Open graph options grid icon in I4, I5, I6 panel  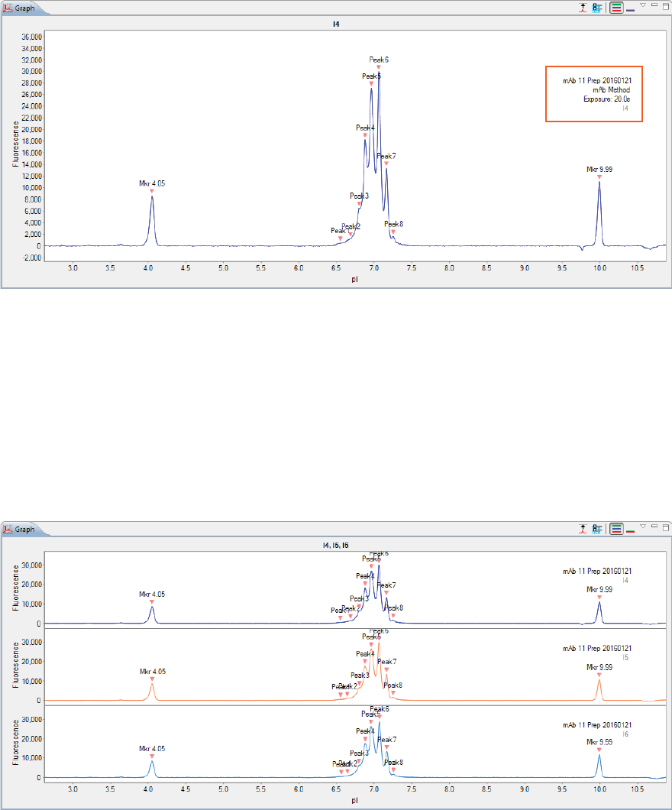point(597,529)
